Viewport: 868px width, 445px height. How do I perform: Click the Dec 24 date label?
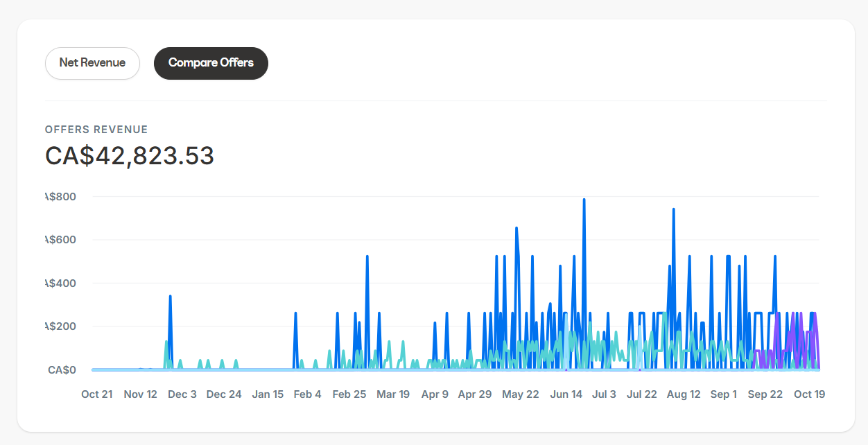[x=224, y=394]
